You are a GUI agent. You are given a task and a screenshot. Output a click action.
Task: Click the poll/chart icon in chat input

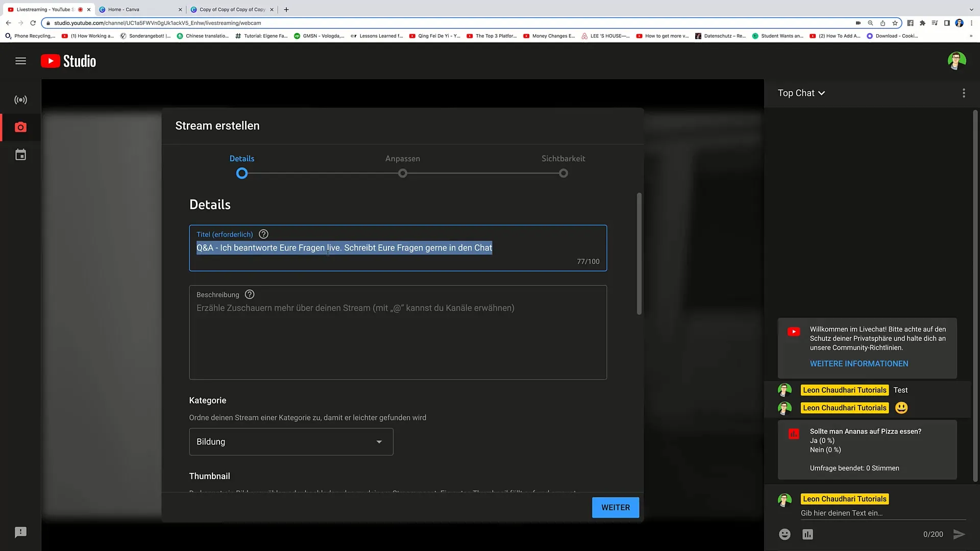coord(807,534)
